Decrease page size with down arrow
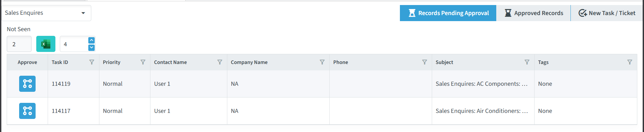Image resolution: width=644 pixels, height=132 pixels. pyautogui.click(x=91, y=48)
